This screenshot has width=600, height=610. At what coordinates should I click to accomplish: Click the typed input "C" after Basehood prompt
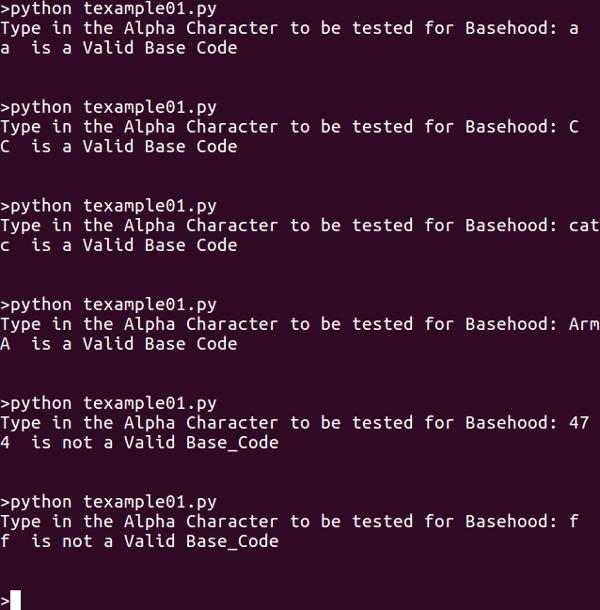coord(573,127)
